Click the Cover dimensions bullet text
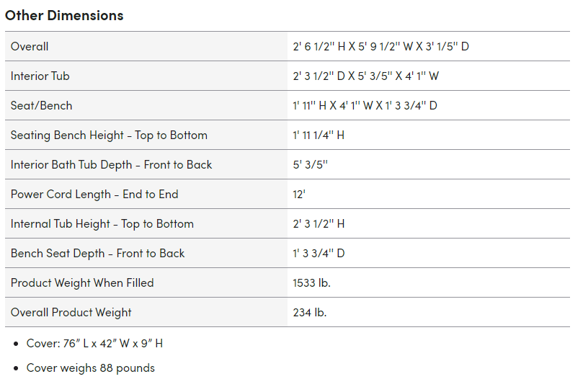The image size is (583, 392). coord(94,344)
